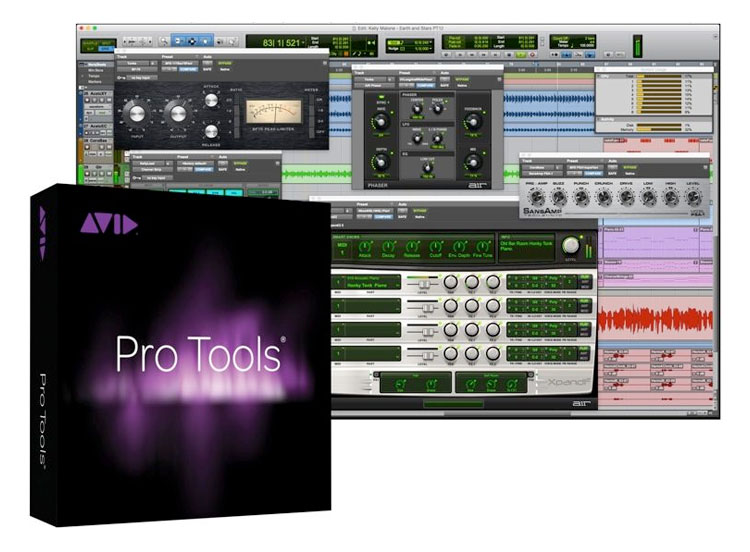Toggle Bypass in Phaser plugin window

tap(462, 79)
